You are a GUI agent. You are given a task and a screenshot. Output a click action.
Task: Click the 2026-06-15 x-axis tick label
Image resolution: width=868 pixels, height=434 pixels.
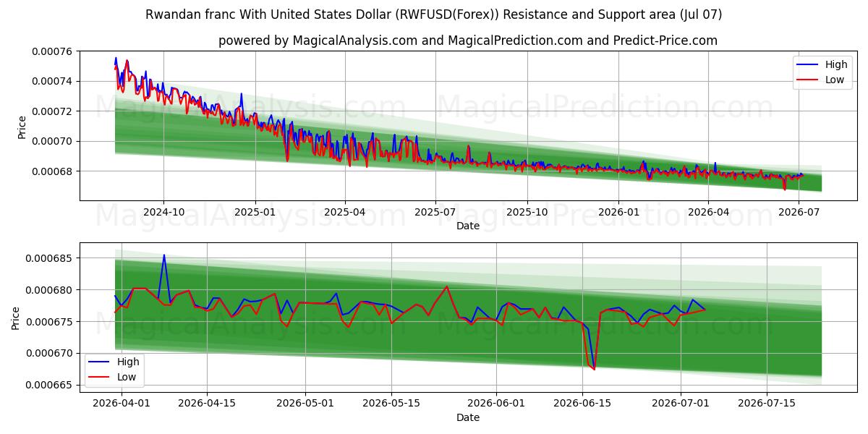coord(582,404)
